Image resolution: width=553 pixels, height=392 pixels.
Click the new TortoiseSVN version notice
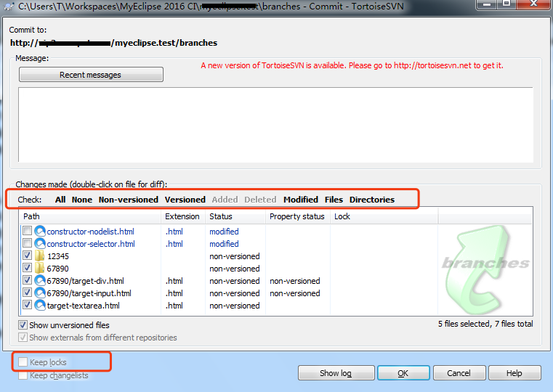click(x=352, y=65)
